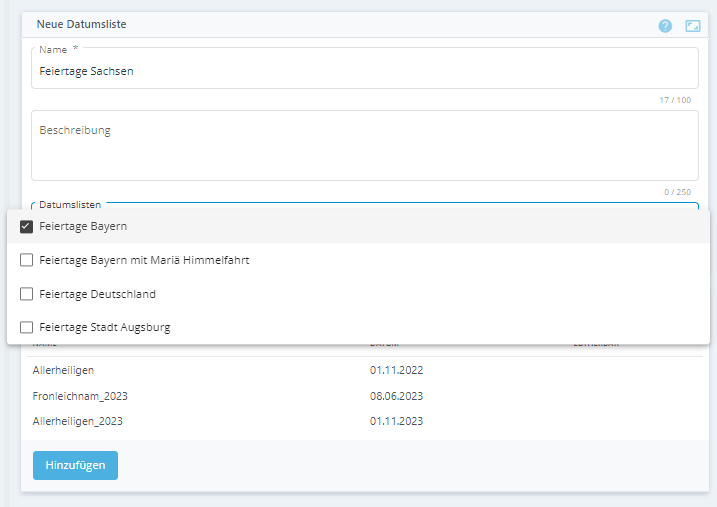Select the Allerheiligen_2023 entry
Screen dimensions: 717x507
point(77,421)
